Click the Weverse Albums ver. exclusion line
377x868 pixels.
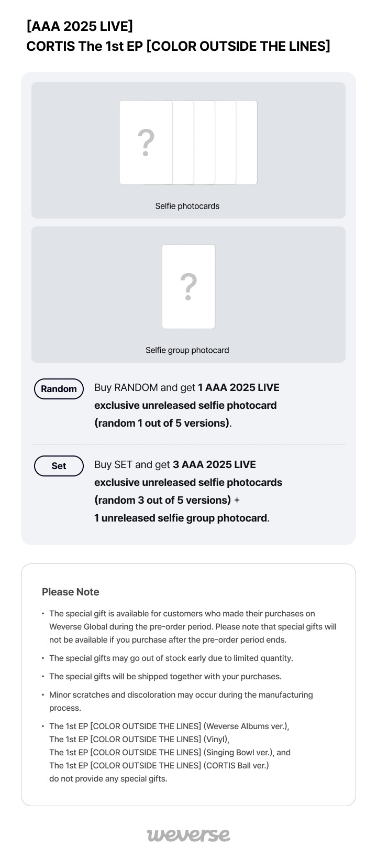tap(169, 726)
